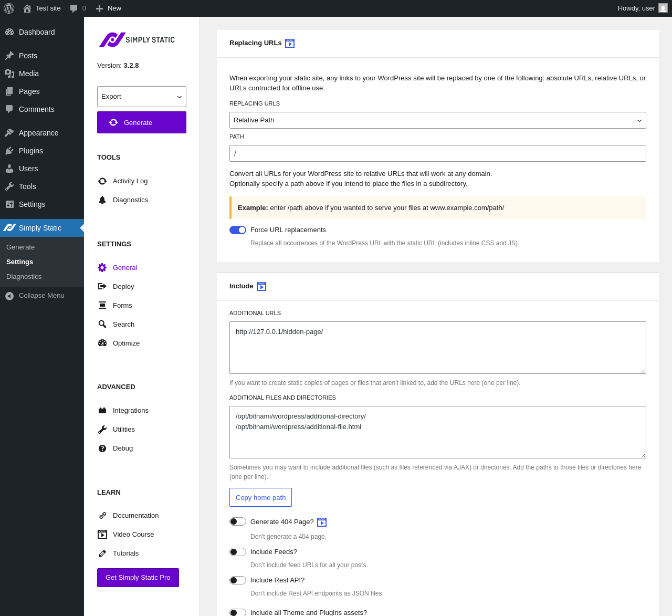The width and height of the screenshot is (672, 616).
Task: Click the Pages icon in sidebar
Action: (x=9, y=91)
